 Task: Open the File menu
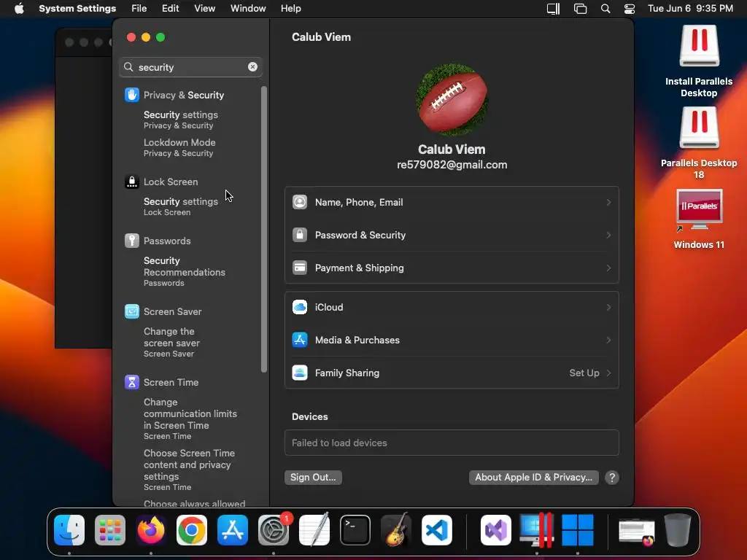tap(139, 9)
